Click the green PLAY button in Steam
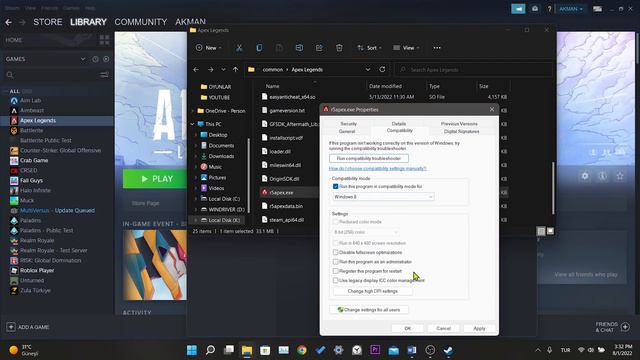 pos(155,179)
